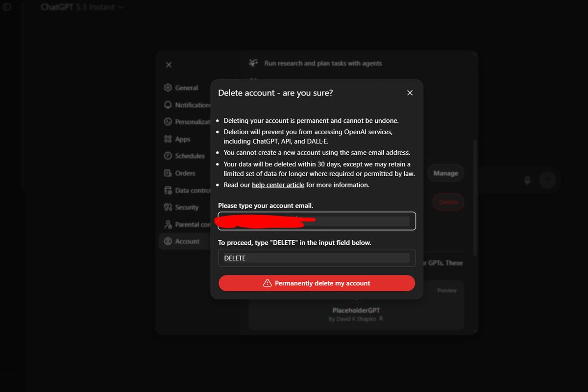Click 'Please type your account email.' label
This screenshot has width=588, height=392.
pyautogui.click(x=266, y=206)
